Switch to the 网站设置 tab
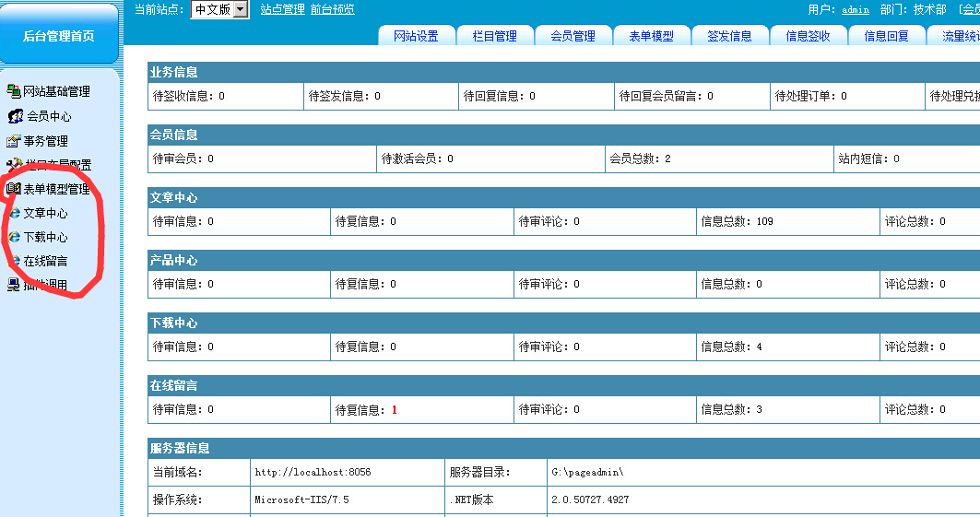 click(x=416, y=36)
